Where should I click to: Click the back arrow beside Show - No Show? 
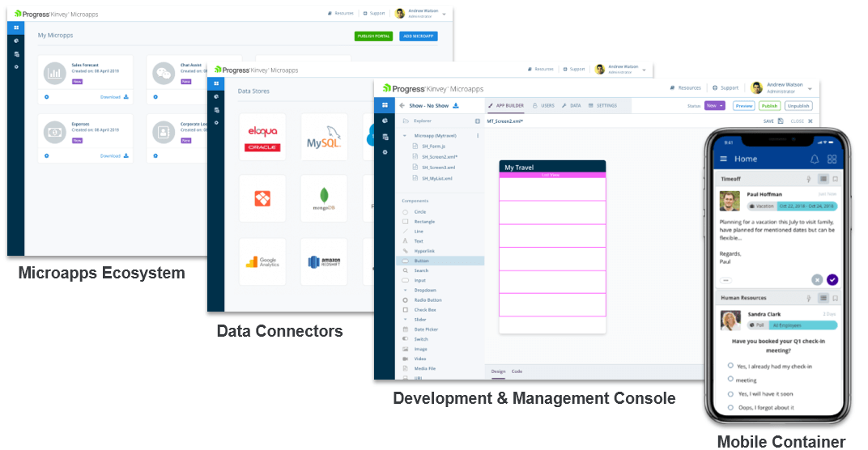pyautogui.click(x=402, y=105)
